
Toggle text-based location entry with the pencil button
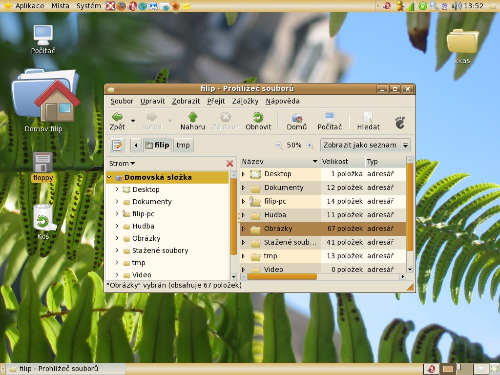[x=117, y=145]
